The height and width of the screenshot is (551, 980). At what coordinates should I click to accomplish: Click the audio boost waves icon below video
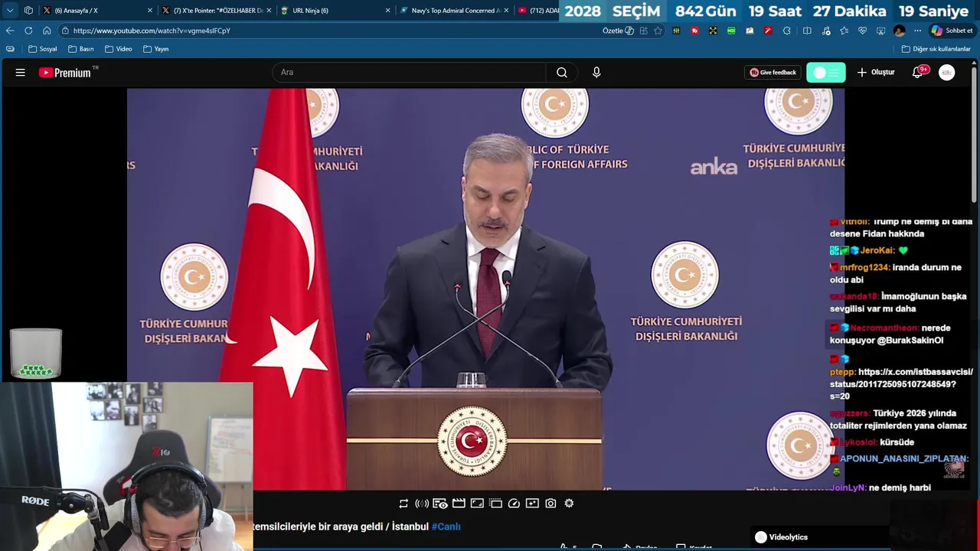pos(422,504)
